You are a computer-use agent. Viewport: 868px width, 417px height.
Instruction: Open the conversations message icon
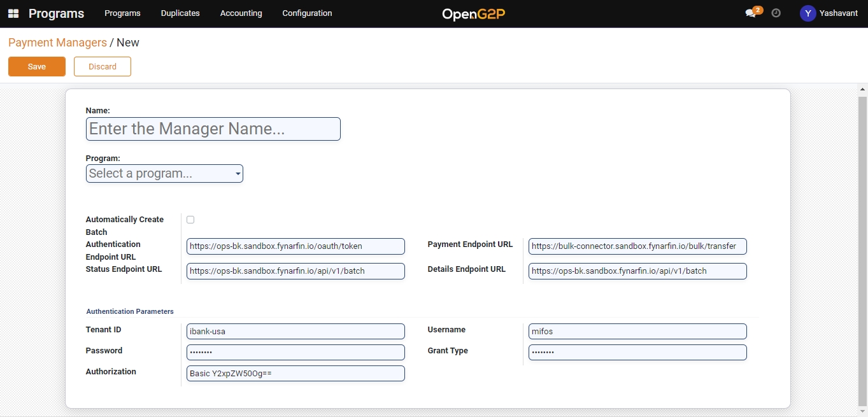(751, 13)
